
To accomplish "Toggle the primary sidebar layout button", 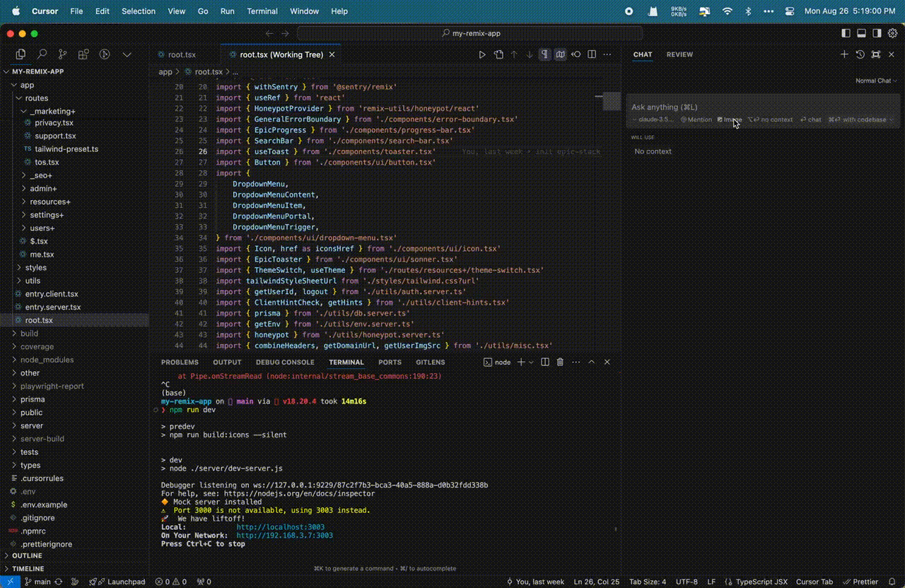I will (846, 33).
